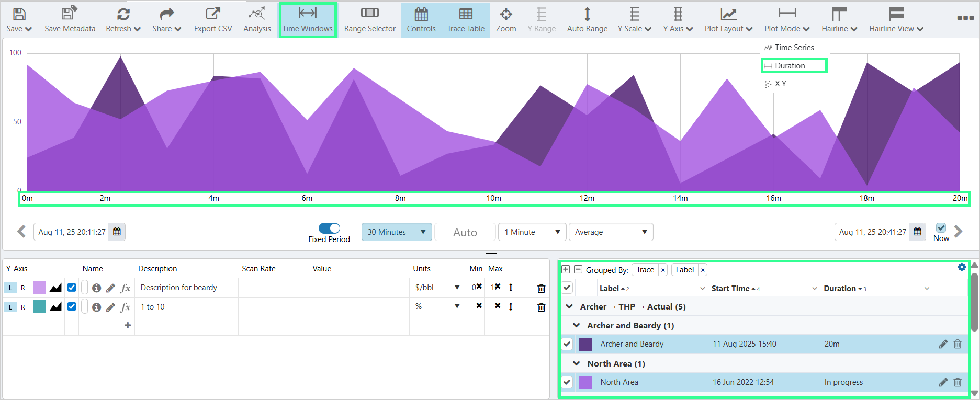Toggle the Range Selector tool
Image resolution: width=980 pixels, height=400 pixels.
[x=369, y=20]
